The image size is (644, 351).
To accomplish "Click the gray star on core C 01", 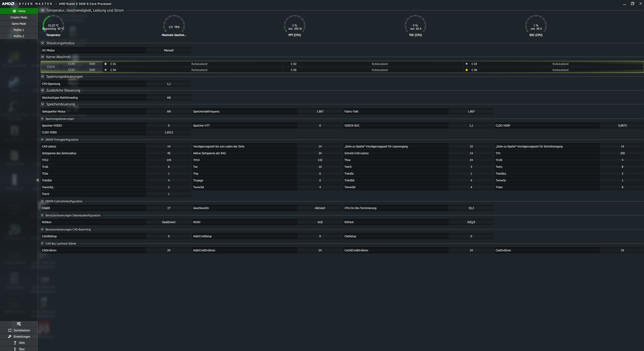I will [106, 64].
